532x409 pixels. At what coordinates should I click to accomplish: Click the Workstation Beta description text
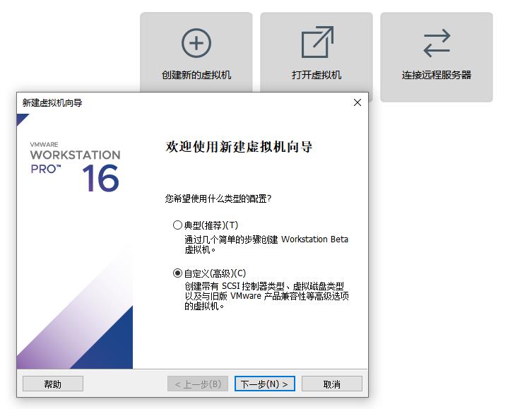[x=266, y=244]
